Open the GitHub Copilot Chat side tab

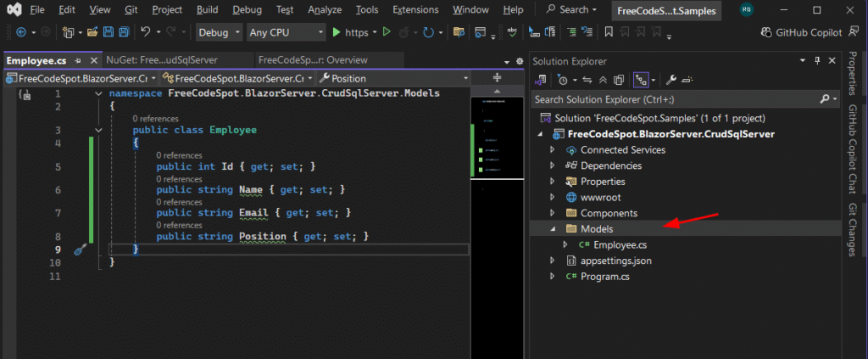coord(853,149)
